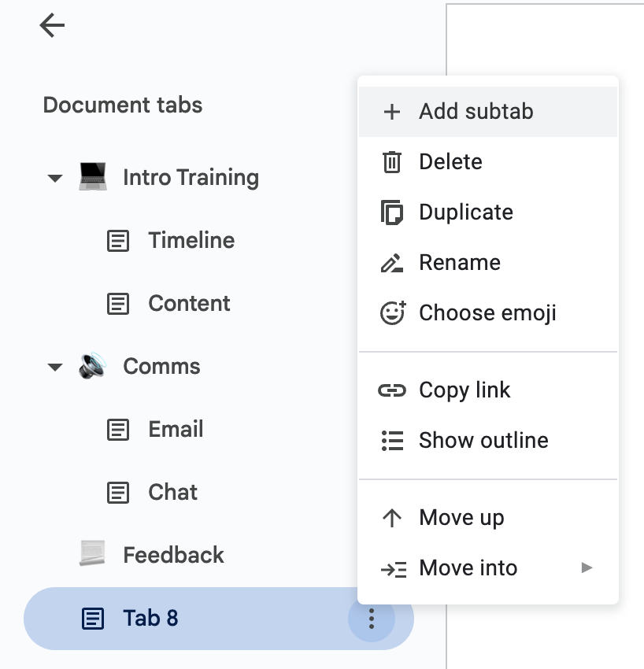
Task: Collapse the Intro Training tab group
Action: click(54, 177)
